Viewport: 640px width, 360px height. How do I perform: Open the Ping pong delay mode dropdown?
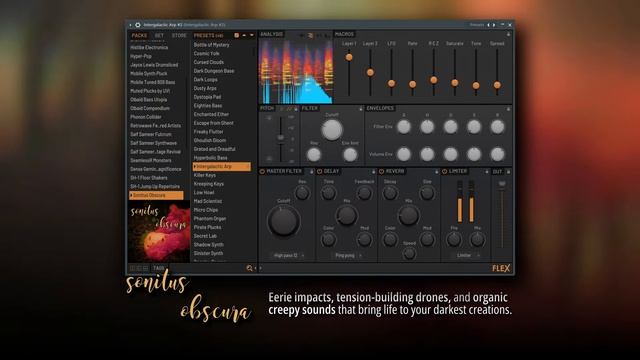pyautogui.click(x=348, y=256)
